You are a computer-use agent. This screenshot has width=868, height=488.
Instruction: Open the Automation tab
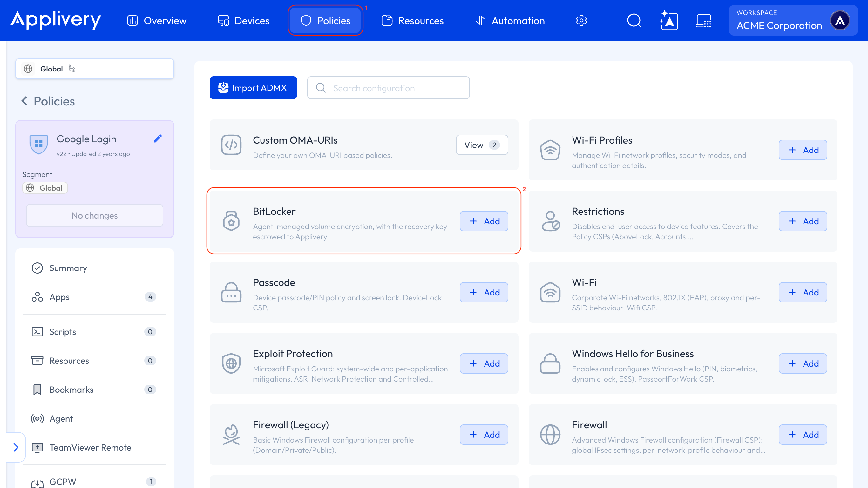click(510, 21)
